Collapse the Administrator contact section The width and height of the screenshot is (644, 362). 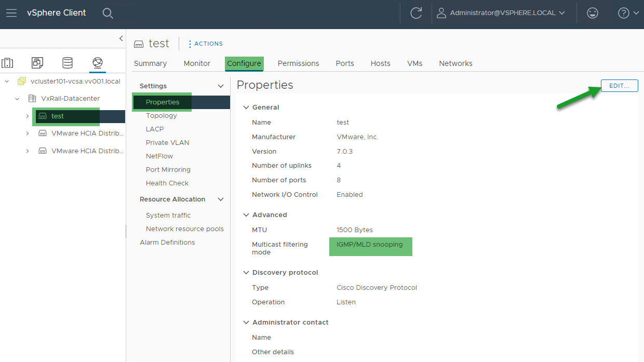click(x=246, y=323)
